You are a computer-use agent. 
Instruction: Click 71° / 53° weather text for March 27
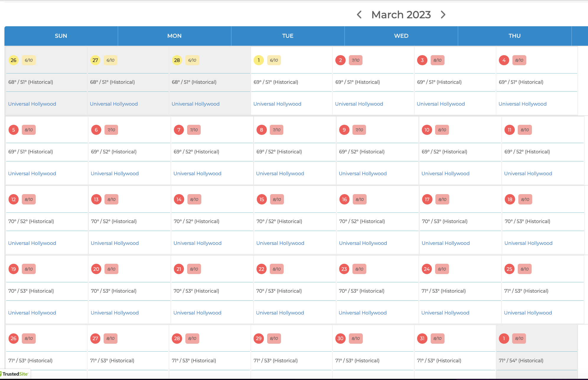pyautogui.click(x=112, y=361)
